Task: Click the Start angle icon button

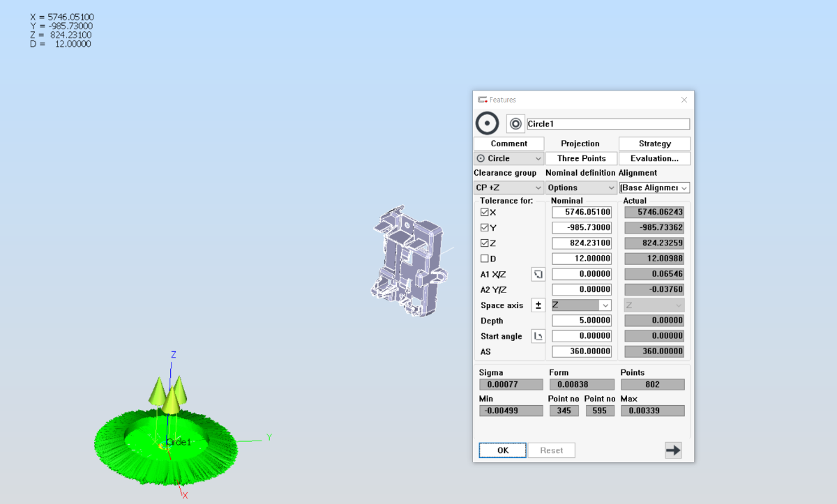Action: 538,336
